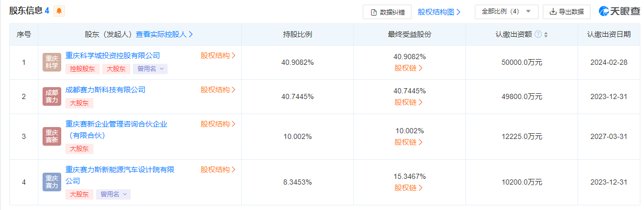Click the 49800.0万元 amount cell
Screen dimensions: 644x210
pos(522,96)
